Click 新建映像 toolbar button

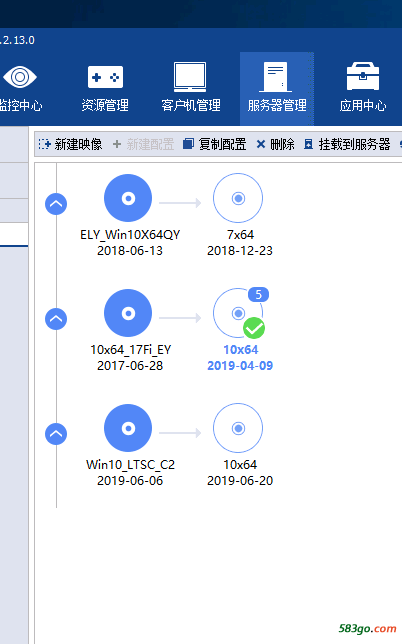point(70,144)
